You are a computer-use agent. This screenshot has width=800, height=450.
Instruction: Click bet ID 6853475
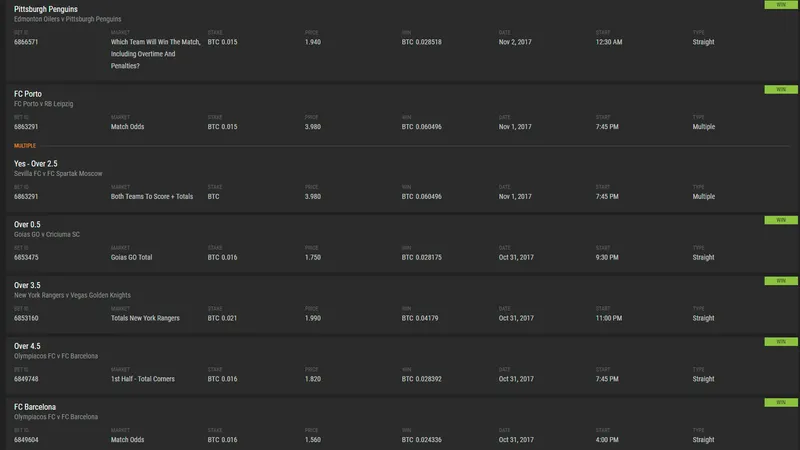pyautogui.click(x=26, y=257)
